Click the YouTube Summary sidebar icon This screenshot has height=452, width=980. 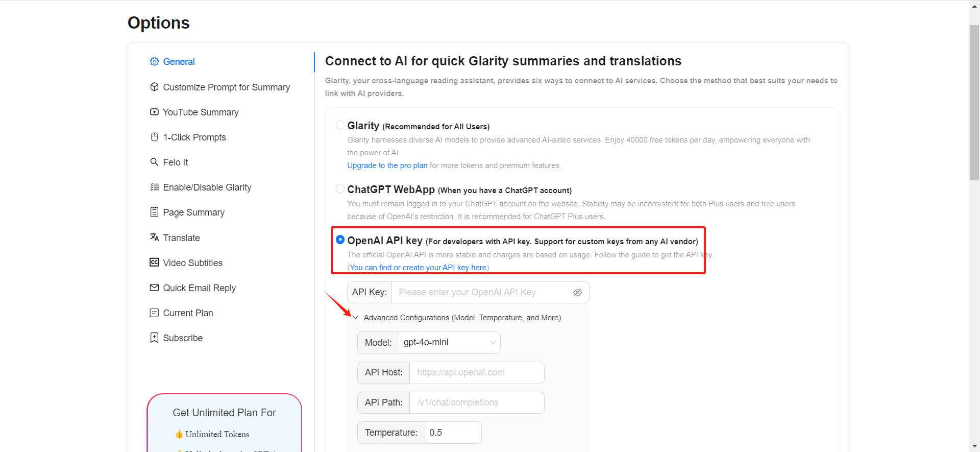[154, 112]
